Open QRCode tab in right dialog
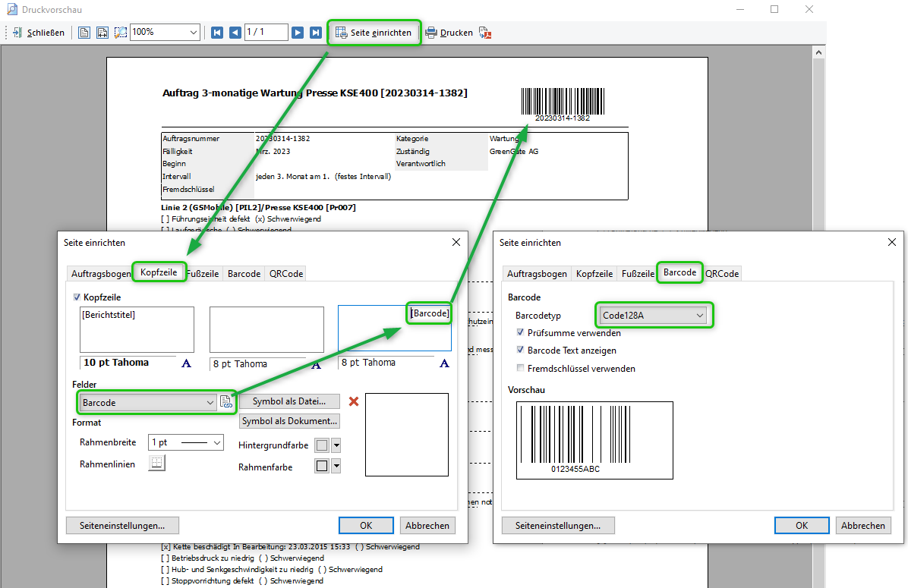 click(722, 274)
